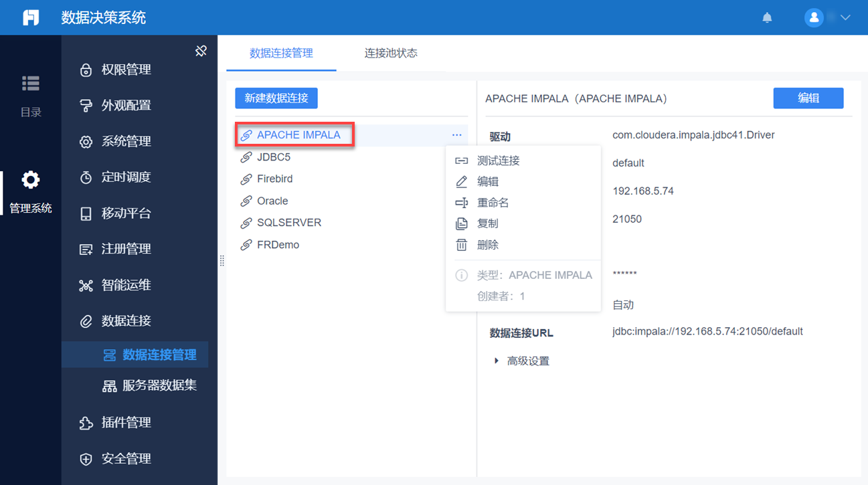The width and height of the screenshot is (868, 485).
Task: Open 插件管理 in the sidebar
Action: 126,423
